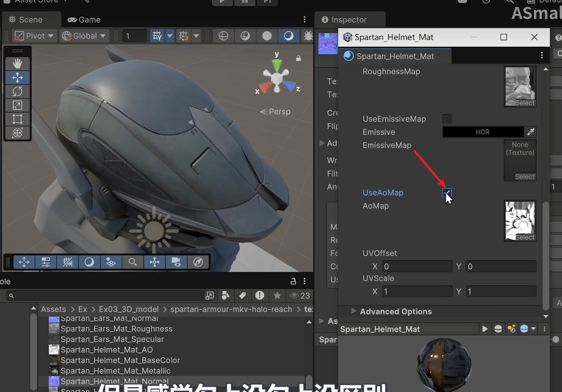This screenshot has width=562, height=392.
Task: Edit the snap value field showing 1
Action: click(x=135, y=36)
